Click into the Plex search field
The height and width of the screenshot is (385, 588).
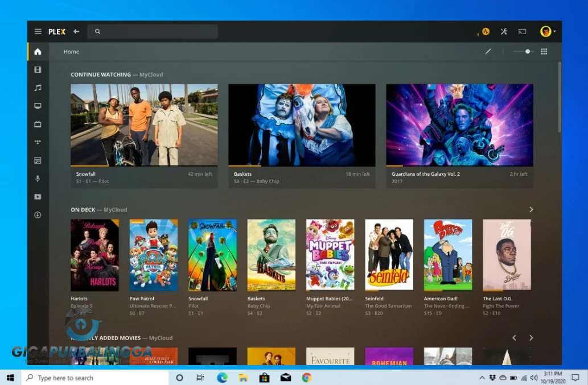point(153,31)
